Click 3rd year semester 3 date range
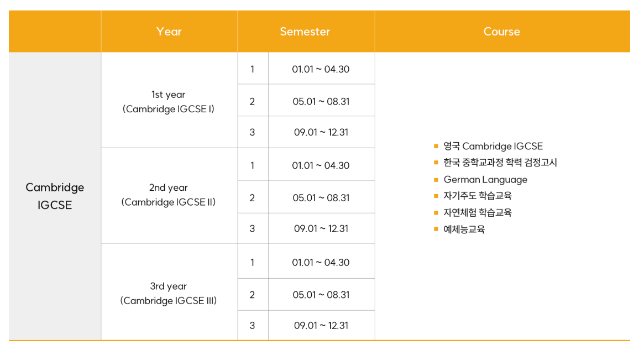Image resolution: width=644 pixels, height=350 pixels. tap(321, 326)
